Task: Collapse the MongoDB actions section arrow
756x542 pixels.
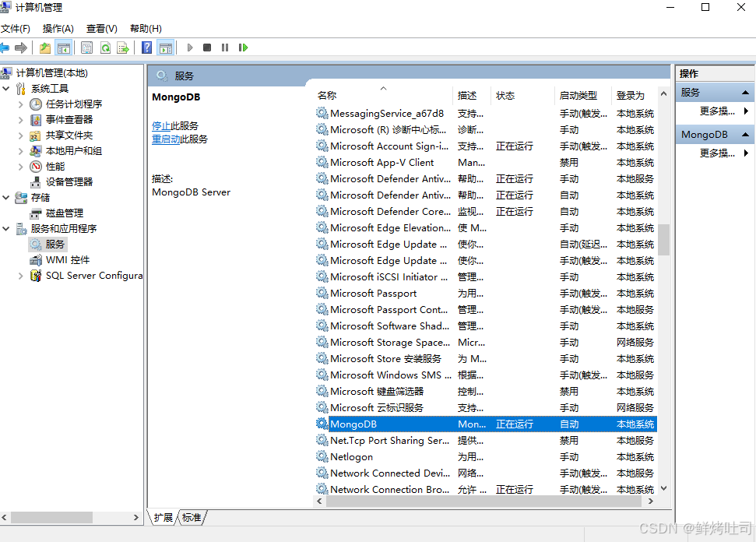Action: click(745, 135)
